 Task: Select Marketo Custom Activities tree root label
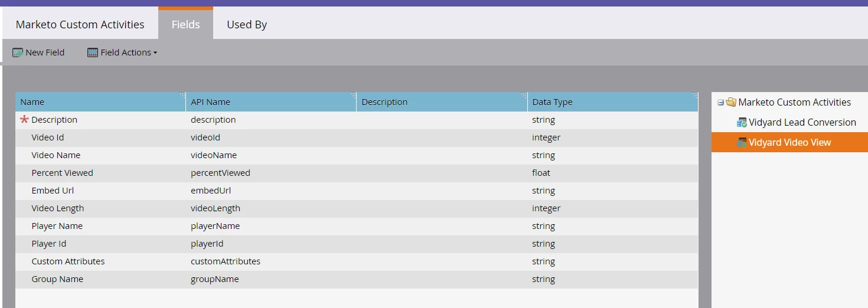(x=794, y=103)
